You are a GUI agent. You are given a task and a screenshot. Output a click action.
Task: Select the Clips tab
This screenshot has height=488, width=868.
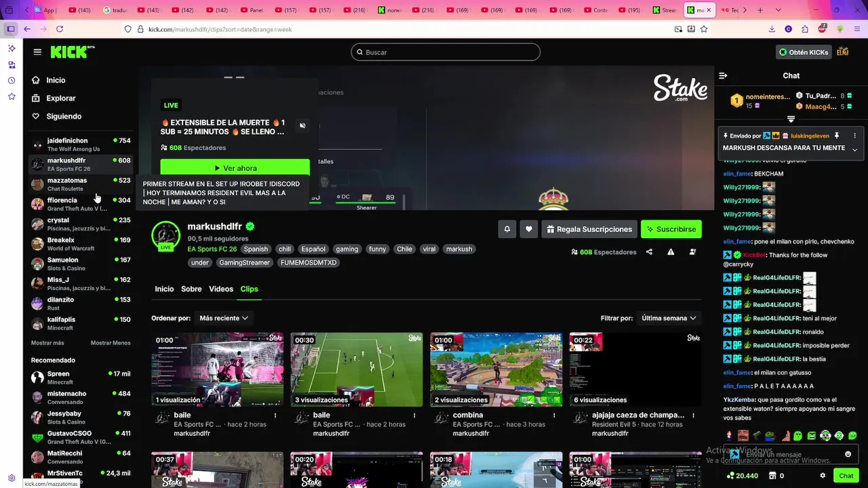coord(249,289)
